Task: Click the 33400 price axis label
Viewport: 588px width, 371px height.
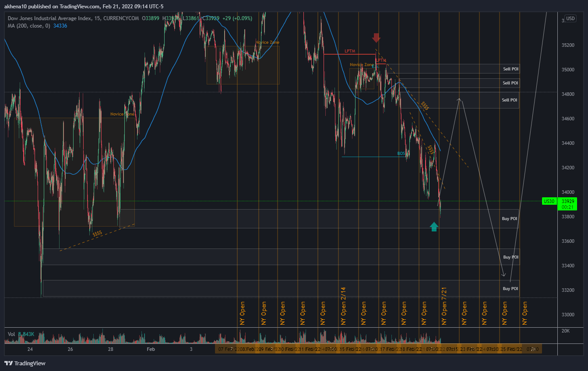Action: (x=568, y=266)
